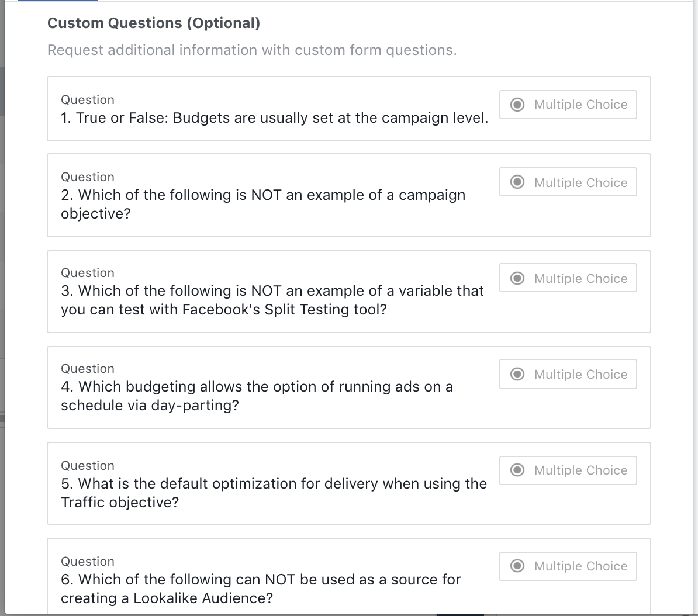Click the Multiple Choice label for question 6

coord(580,566)
